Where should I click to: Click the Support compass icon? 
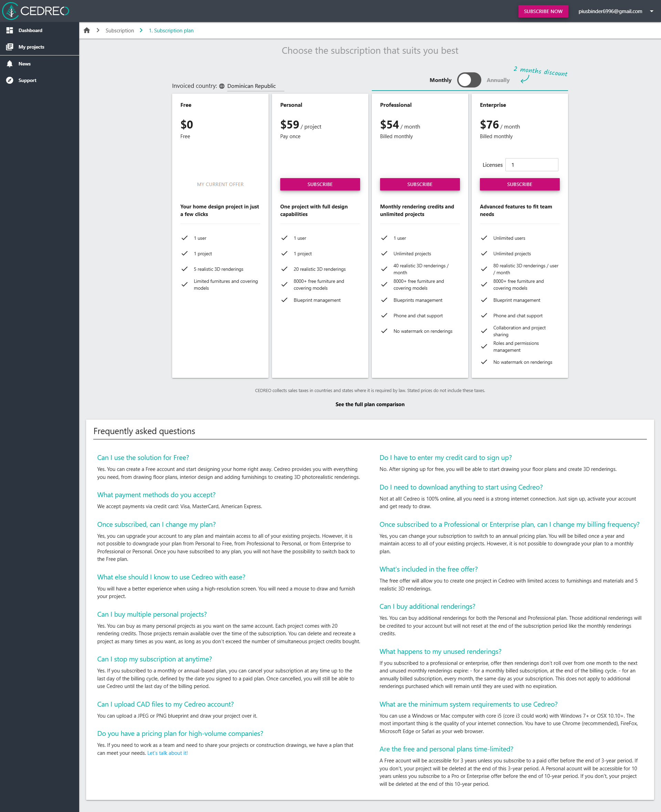10,80
